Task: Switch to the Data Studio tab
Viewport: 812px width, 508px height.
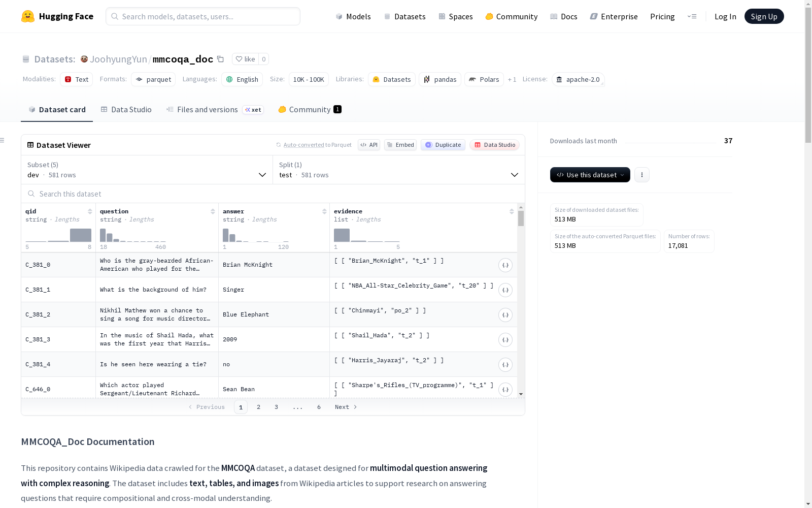Action: (126, 110)
